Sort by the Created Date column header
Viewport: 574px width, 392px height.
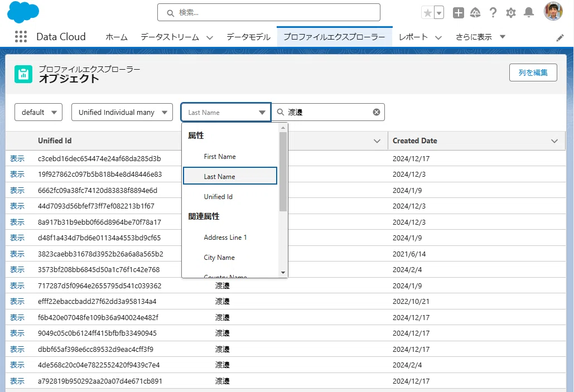415,141
